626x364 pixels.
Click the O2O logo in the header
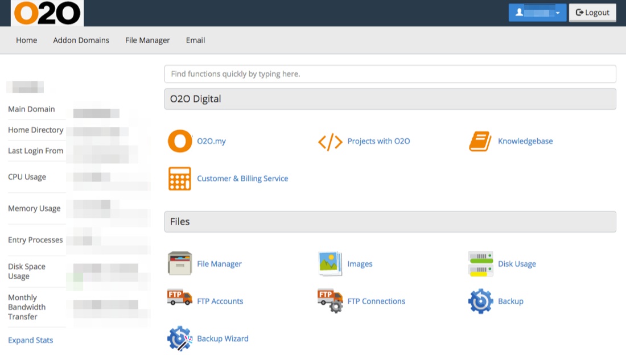(x=47, y=13)
